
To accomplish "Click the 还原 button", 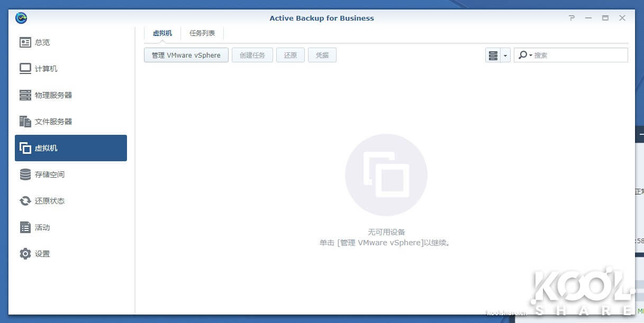I will pyautogui.click(x=291, y=55).
